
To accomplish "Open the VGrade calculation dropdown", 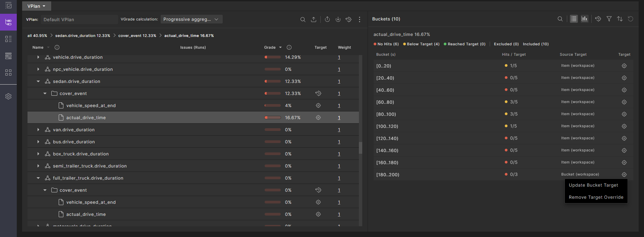I will [192, 19].
